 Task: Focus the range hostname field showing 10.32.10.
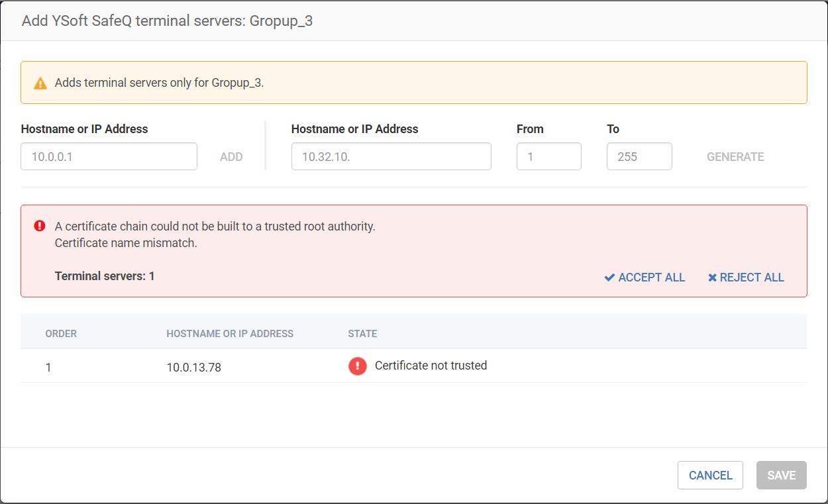[x=391, y=156]
